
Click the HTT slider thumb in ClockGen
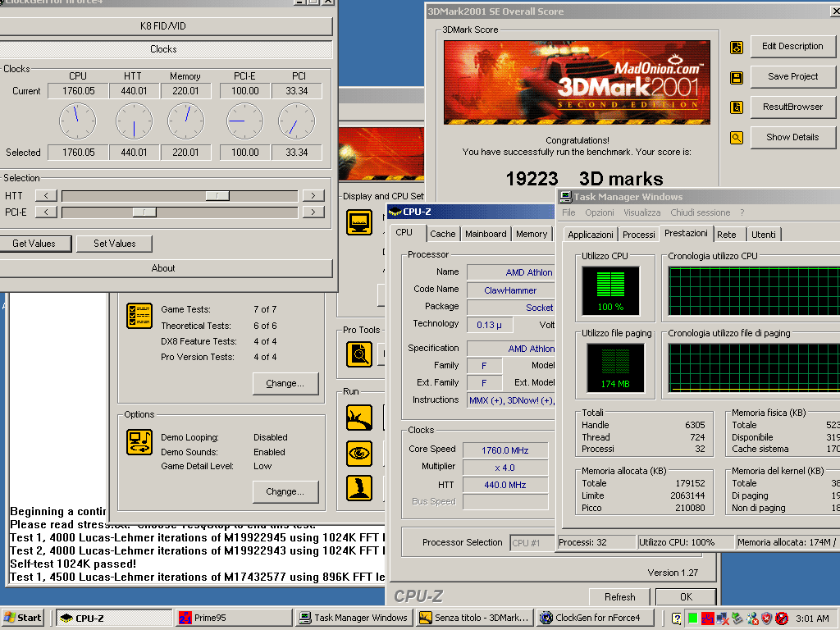pos(217,196)
